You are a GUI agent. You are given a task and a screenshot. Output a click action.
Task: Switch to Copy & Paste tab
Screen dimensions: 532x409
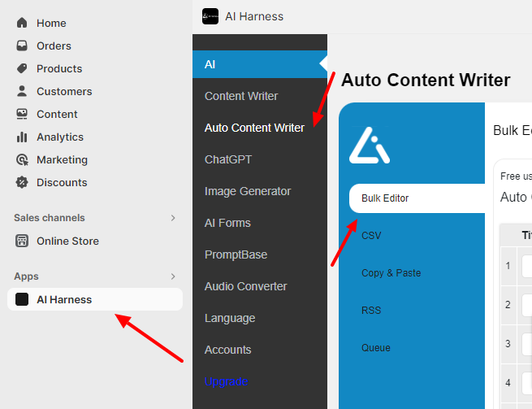[391, 272]
